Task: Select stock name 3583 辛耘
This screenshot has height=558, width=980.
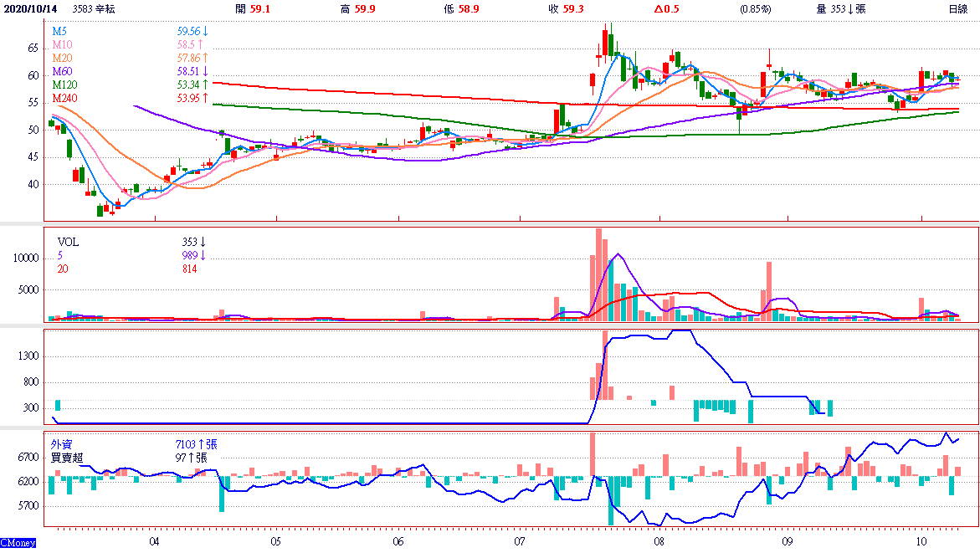Action: click(94, 9)
